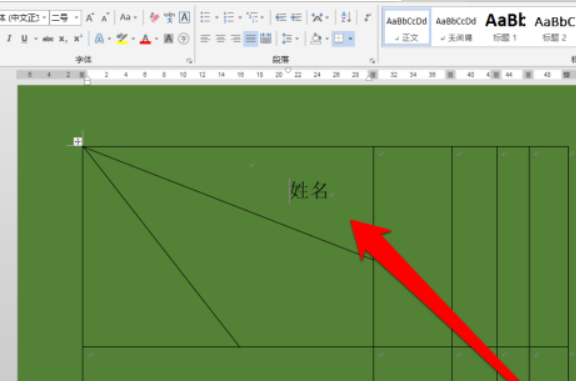Sort the selection with the A-Z icon

tap(346, 17)
